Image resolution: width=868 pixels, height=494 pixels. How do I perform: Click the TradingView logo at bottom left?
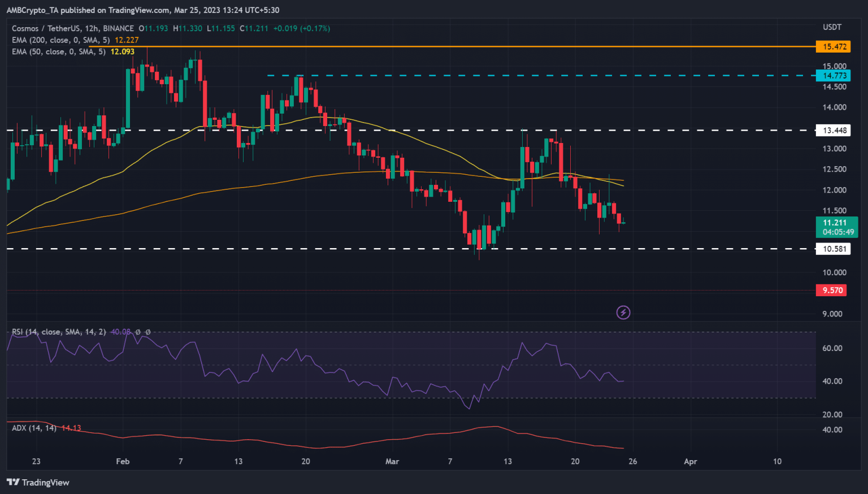pos(38,482)
